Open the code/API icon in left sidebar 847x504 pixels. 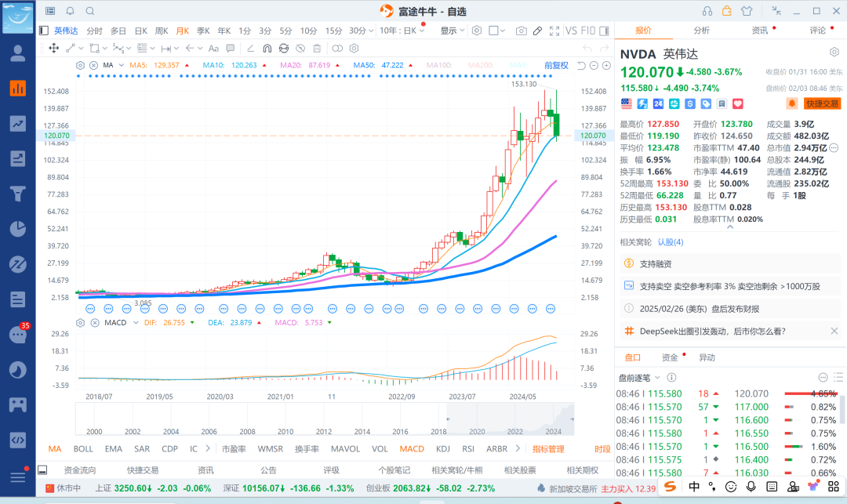pyautogui.click(x=18, y=440)
